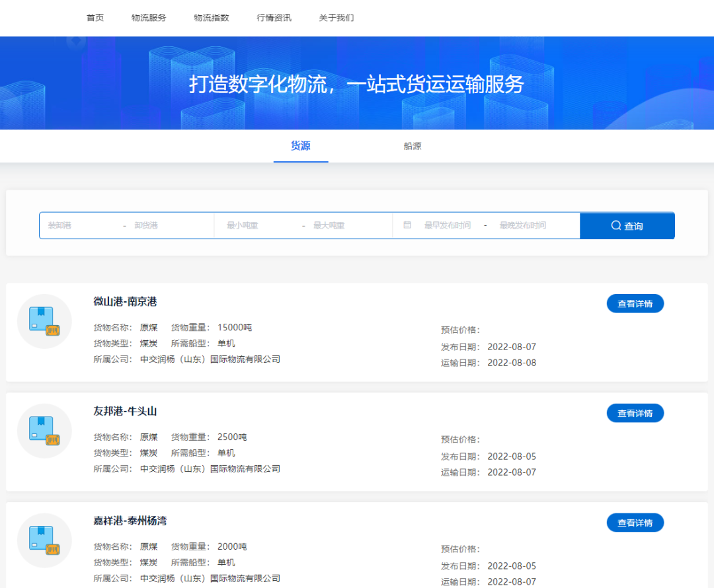Screen dimensions: 714x588
Task: Open the 关于我们 menu item
Action: click(x=337, y=18)
